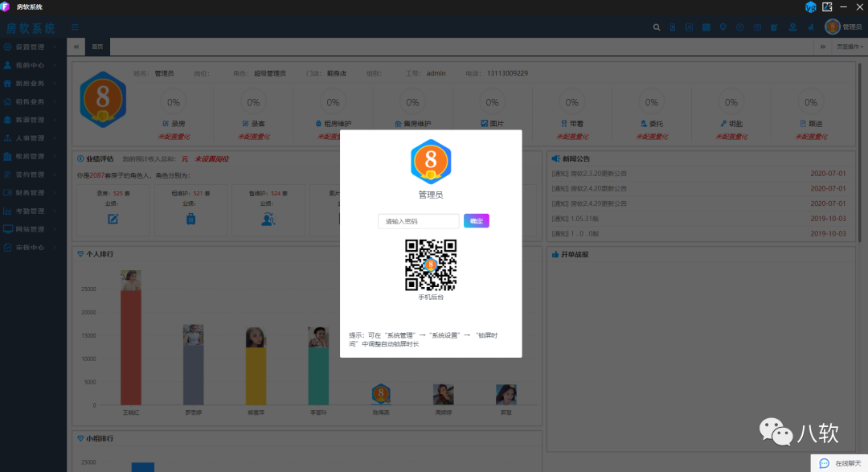This screenshot has width=868, height=472.
Task: Click the 确定 confirm button in the lock dialog
Action: (x=476, y=221)
